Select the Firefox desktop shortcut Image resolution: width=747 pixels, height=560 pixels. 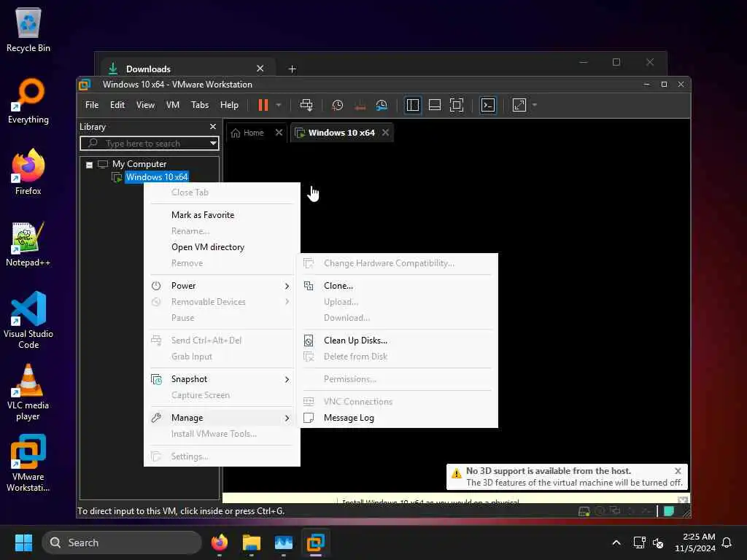pos(28,172)
